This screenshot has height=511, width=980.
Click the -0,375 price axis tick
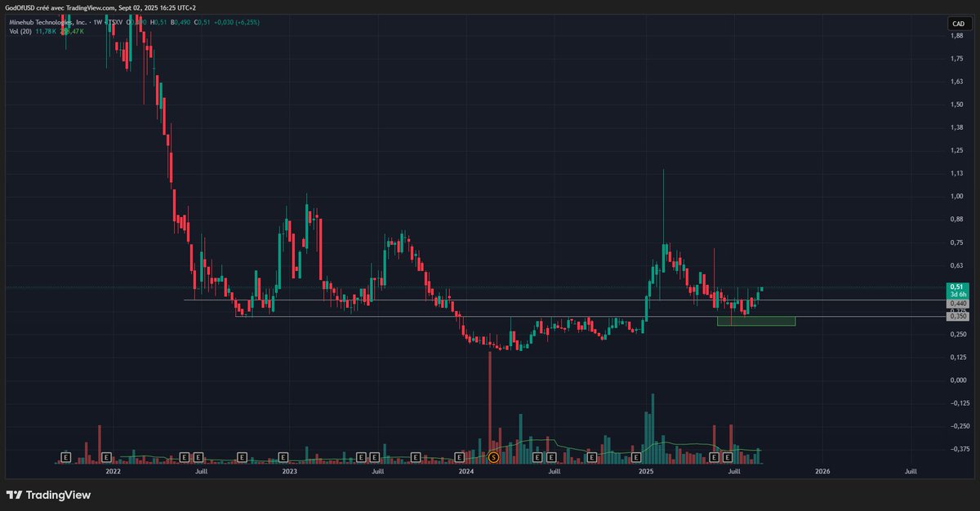[959, 448]
